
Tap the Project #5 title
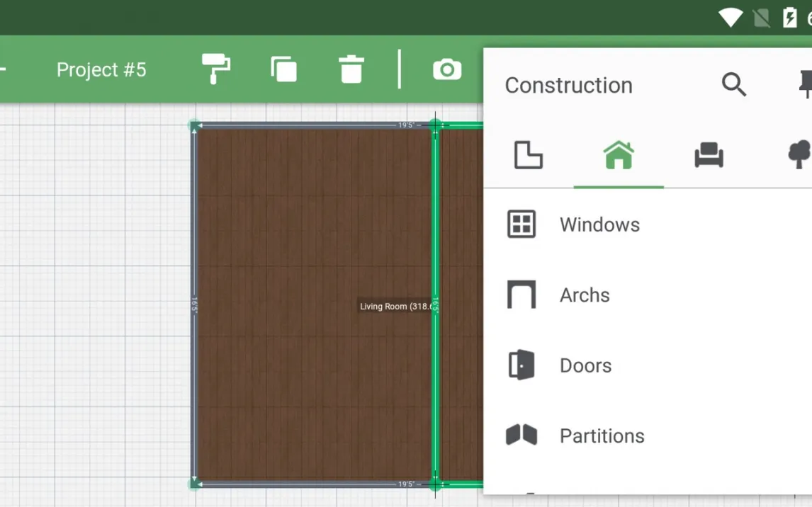[x=101, y=69]
